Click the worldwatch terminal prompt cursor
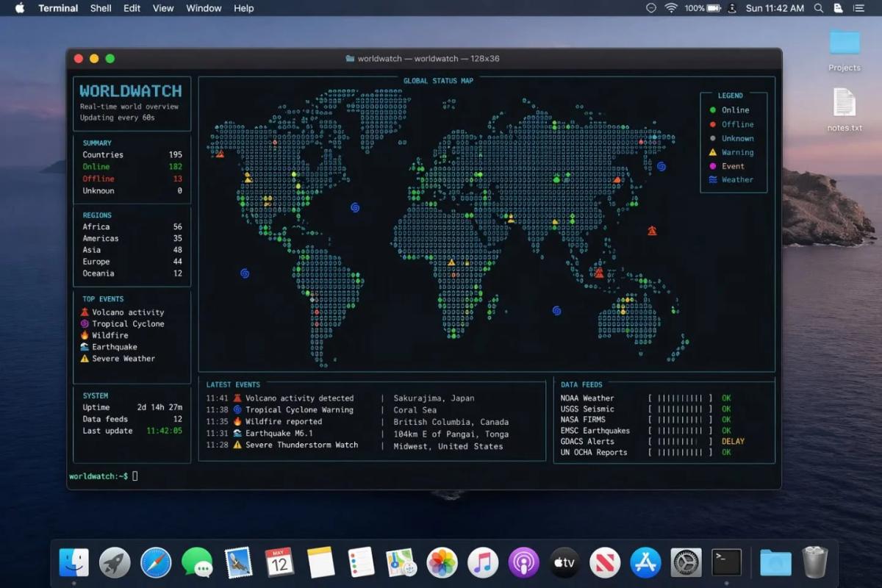This screenshot has width=882, height=588. point(135,476)
